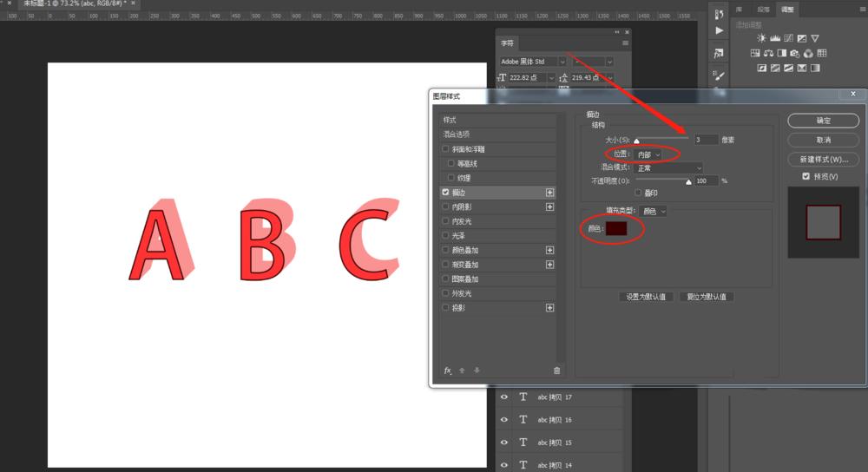Enable the 内阴影 inner shadow checkbox
The height and width of the screenshot is (472, 868).
tap(445, 206)
